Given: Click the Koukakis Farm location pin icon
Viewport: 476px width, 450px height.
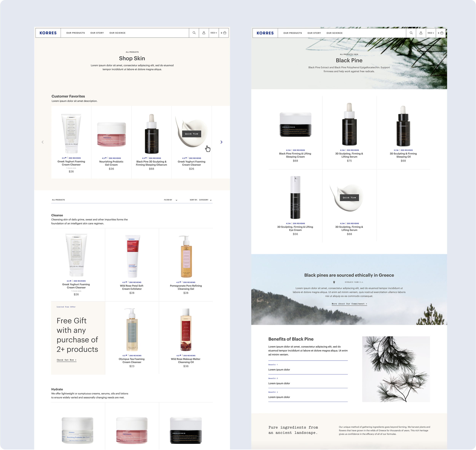Looking at the screenshot, I should (x=334, y=282).
